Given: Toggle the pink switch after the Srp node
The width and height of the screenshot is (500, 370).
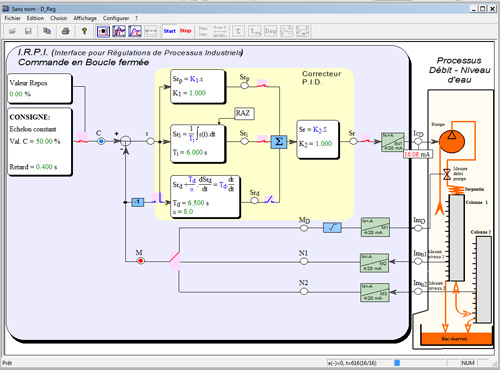Looking at the screenshot, I should tap(262, 84).
